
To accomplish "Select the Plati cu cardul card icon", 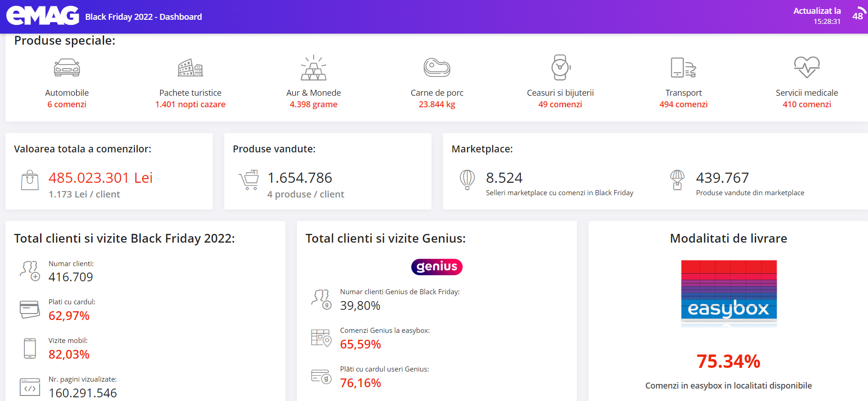I will (29, 309).
